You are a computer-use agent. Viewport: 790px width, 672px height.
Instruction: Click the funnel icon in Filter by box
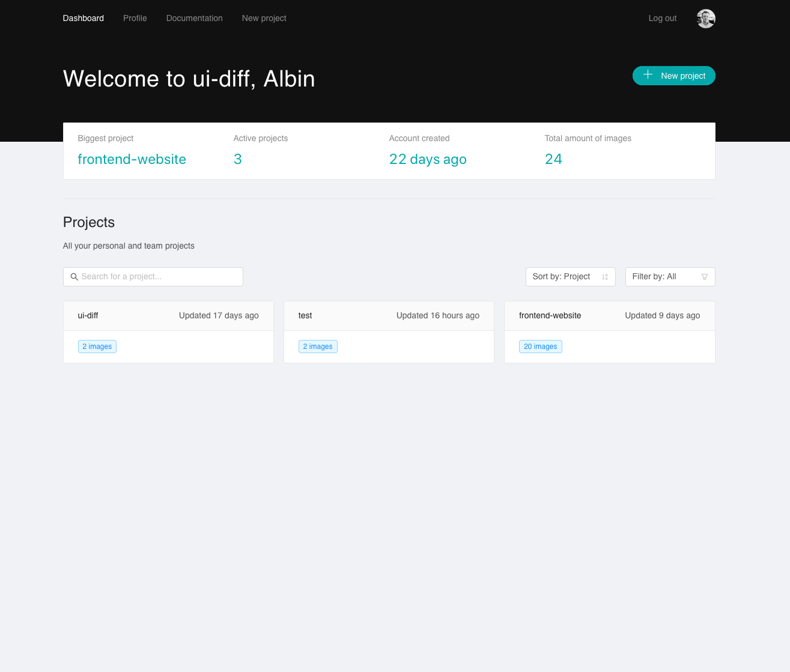click(x=705, y=277)
